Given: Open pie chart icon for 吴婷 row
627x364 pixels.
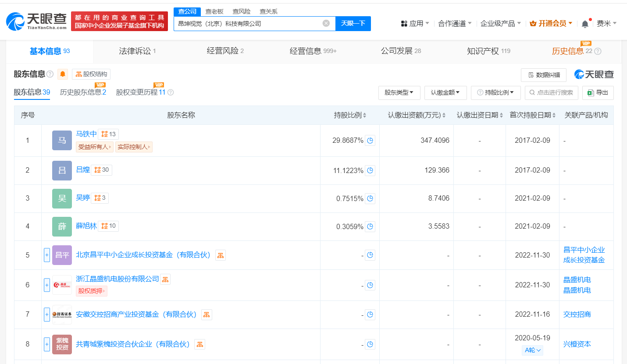Looking at the screenshot, I should (x=370, y=198).
